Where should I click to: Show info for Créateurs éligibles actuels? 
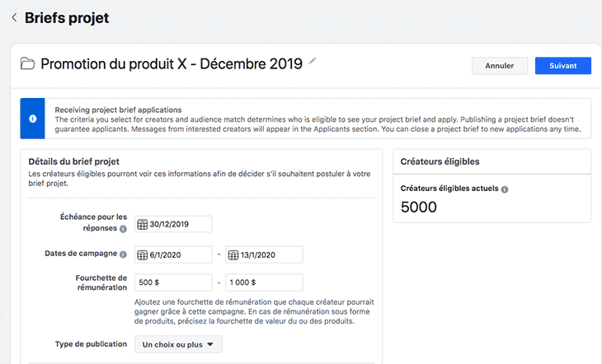[x=505, y=189]
